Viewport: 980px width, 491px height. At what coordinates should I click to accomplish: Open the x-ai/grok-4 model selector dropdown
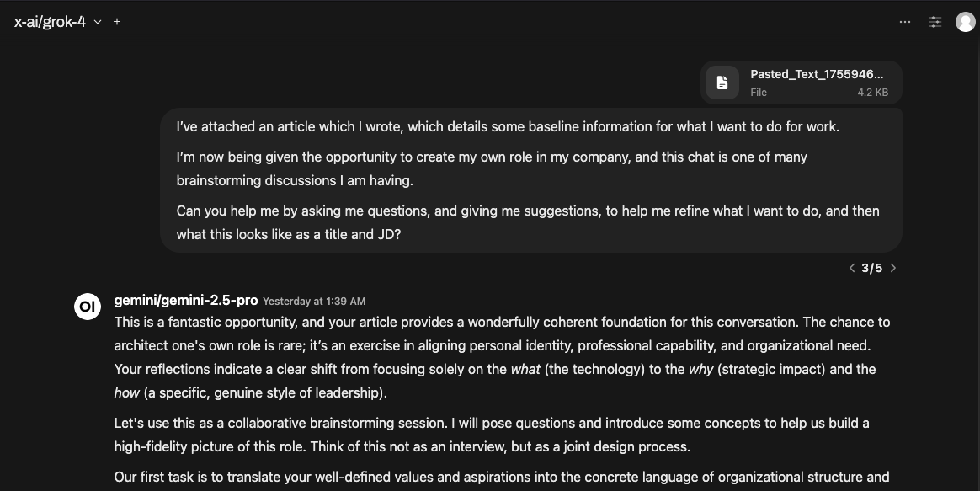57,22
